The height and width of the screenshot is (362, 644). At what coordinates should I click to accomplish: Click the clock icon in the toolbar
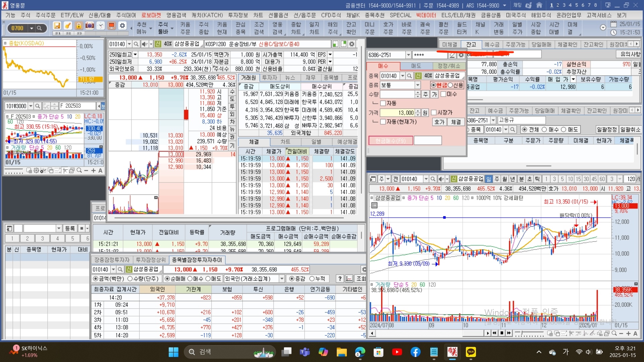[x=100, y=26]
